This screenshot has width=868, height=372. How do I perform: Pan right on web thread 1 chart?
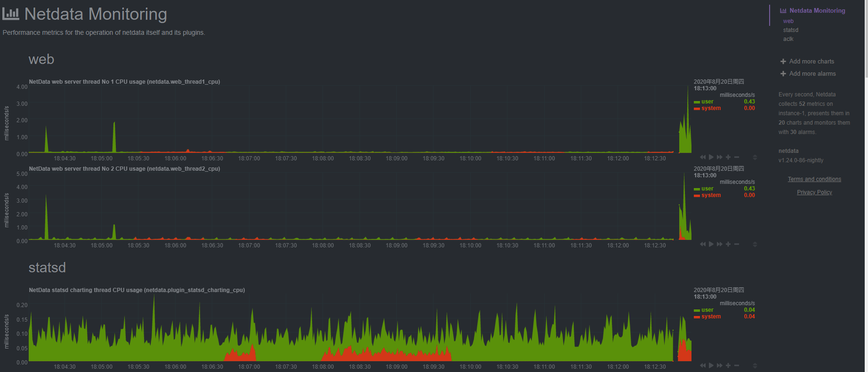tap(719, 157)
